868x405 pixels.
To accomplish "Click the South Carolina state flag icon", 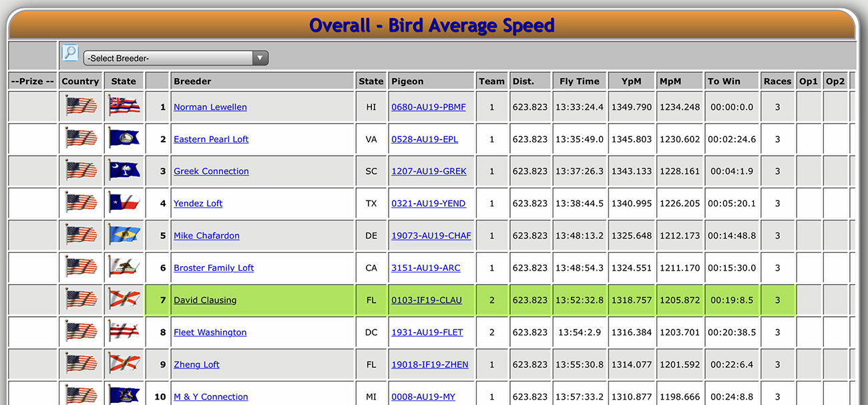I will tap(124, 170).
